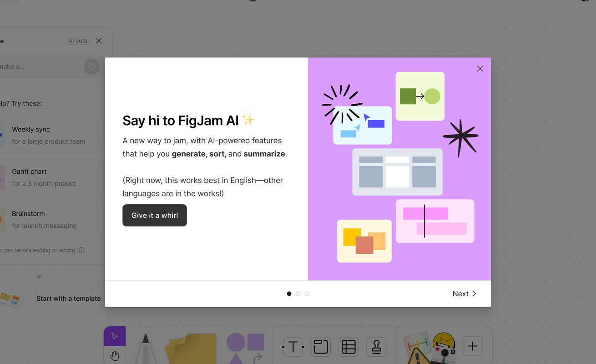
Task: Select the Shapes tool
Action: point(245,348)
